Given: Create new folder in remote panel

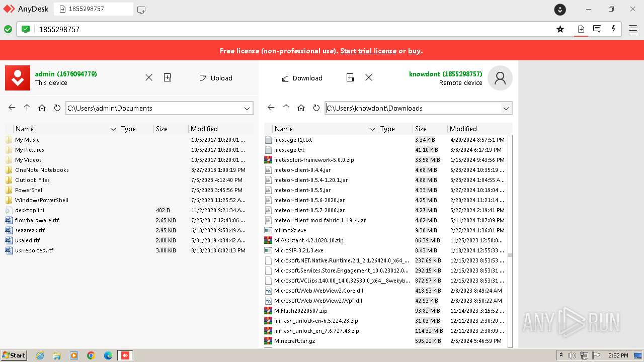Looking at the screenshot, I should [350, 77].
